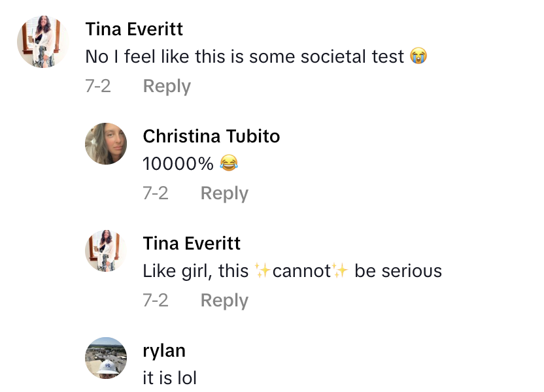This screenshot has height=392, width=544.
Task: Reply to Christina Tubito's comment
Action: (x=224, y=193)
